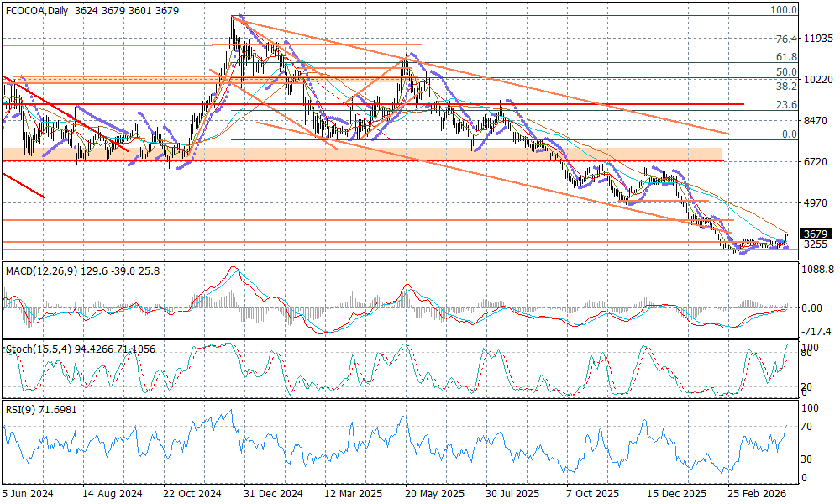Screen dimensions: 840x504
Task: Click the 20 May 2025 date label
Action: tap(434, 496)
